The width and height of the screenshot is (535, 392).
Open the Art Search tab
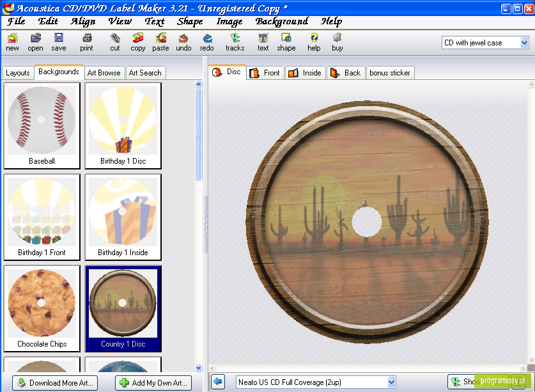(x=145, y=73)
